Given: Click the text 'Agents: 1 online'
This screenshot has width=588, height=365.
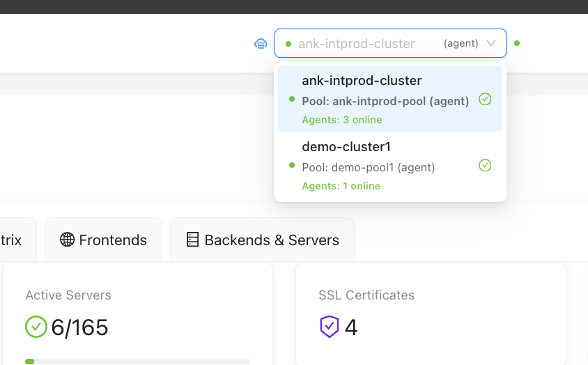Looking at the screenshot, I should coord(341,186).
